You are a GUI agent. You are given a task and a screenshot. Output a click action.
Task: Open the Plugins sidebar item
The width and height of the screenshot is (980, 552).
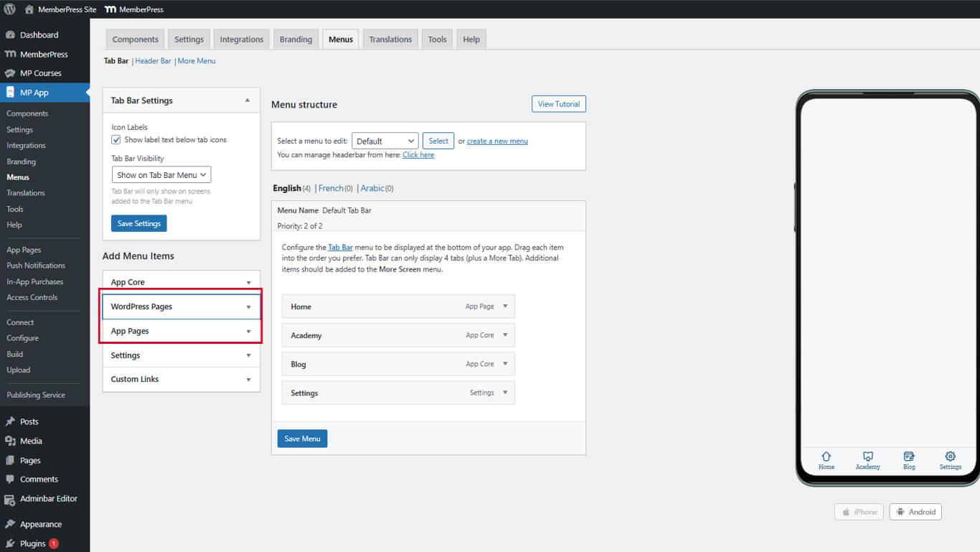32,543
